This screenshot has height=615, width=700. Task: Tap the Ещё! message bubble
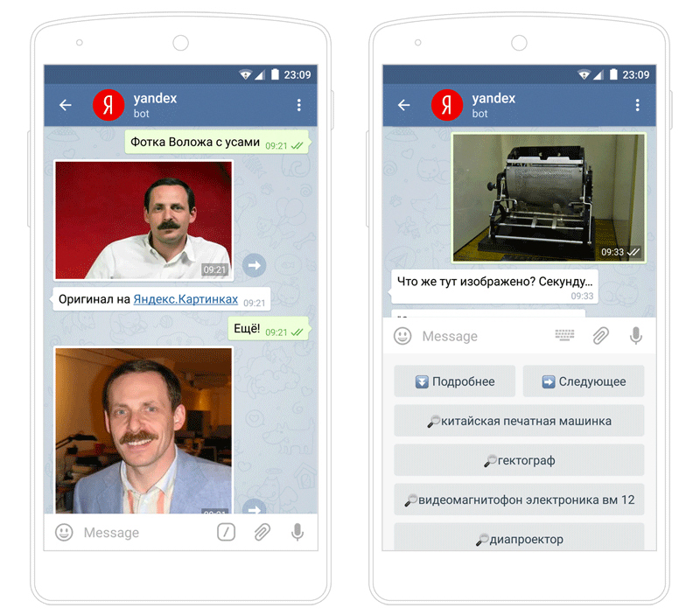point(269,329)
